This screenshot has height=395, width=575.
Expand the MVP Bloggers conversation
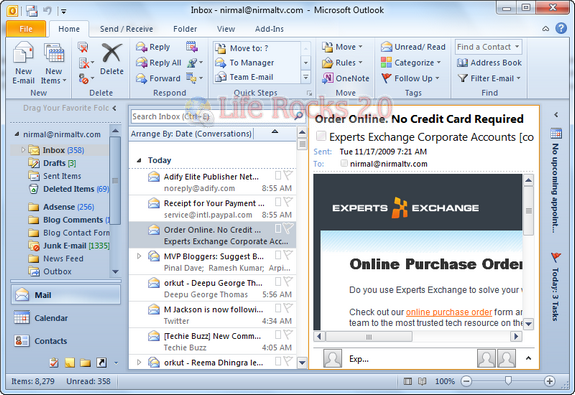click(139, 256)
